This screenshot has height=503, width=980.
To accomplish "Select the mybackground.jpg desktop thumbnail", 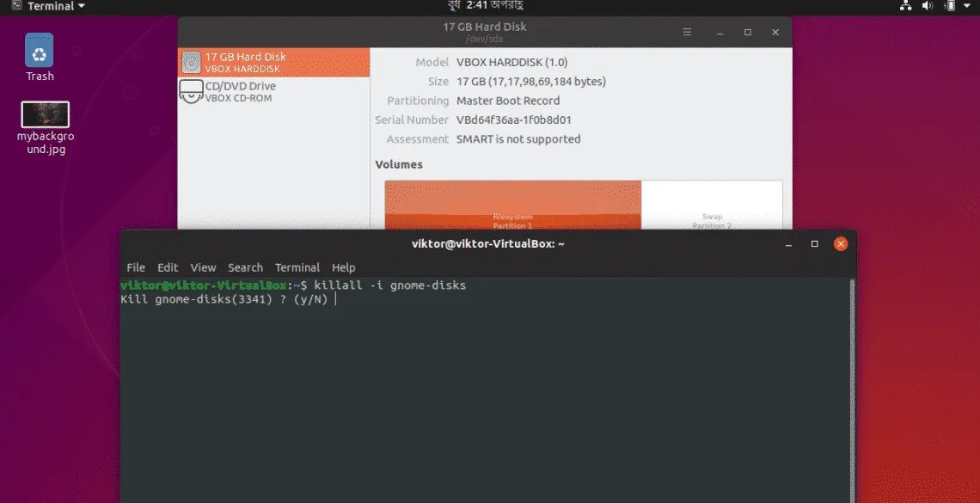I will [45, 115].
